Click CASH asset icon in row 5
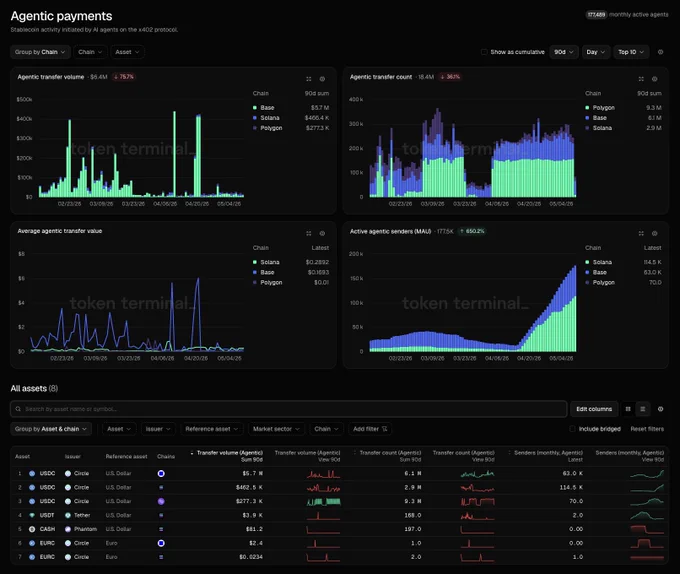 point(32,529)
